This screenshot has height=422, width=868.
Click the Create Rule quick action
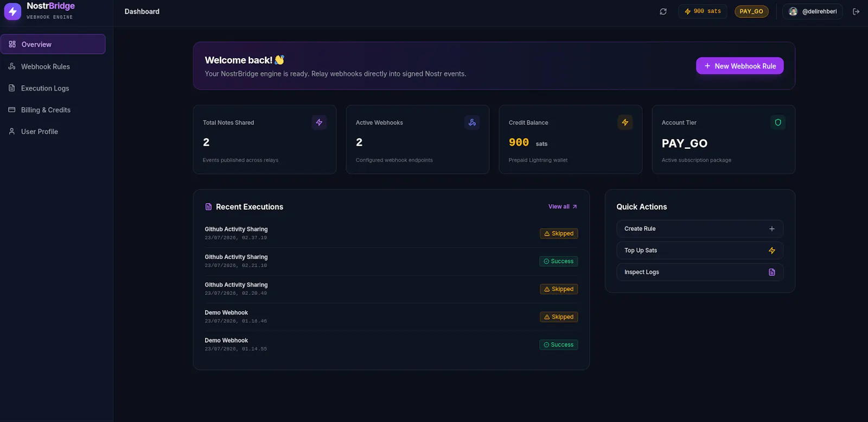click(x=700, y=229)
